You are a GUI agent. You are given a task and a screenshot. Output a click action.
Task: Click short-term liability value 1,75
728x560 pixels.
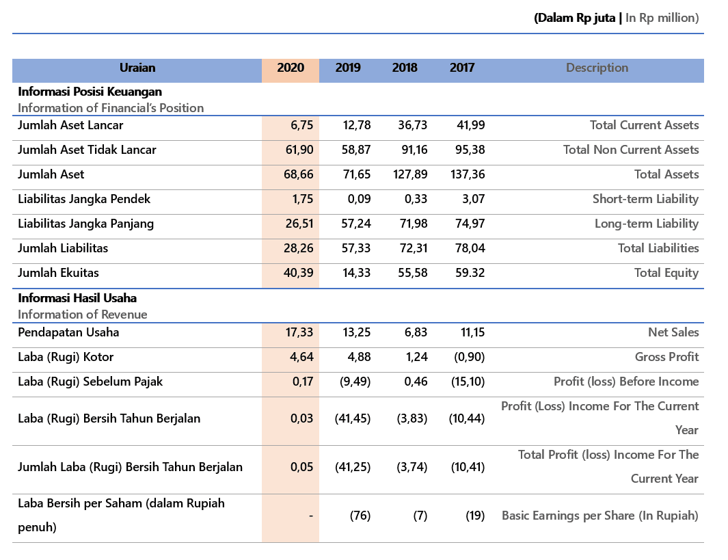[303, 199]
